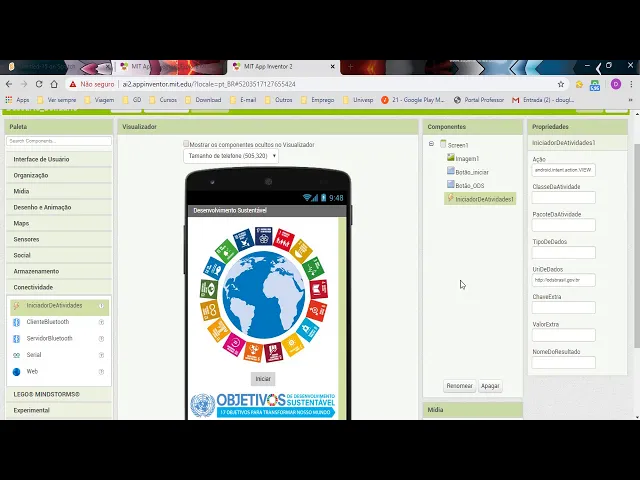Go to browser home icon
640x480 pixels.
[54, 84]
